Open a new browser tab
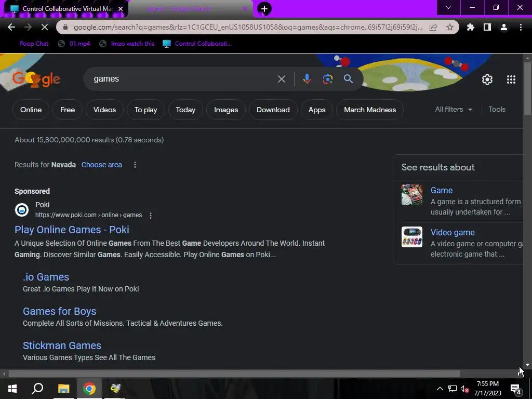The width and height of the screenshot is (532, 399). 264,9
